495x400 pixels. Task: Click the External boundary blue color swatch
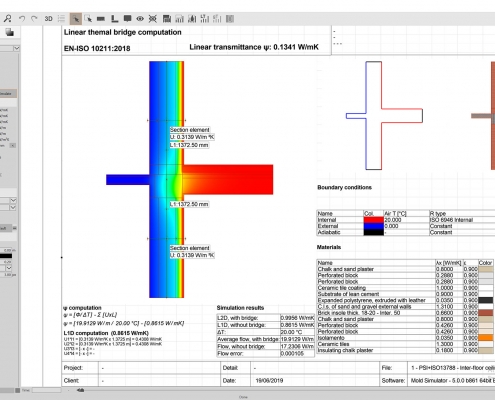pyautogui.click(x=373, y=226)
